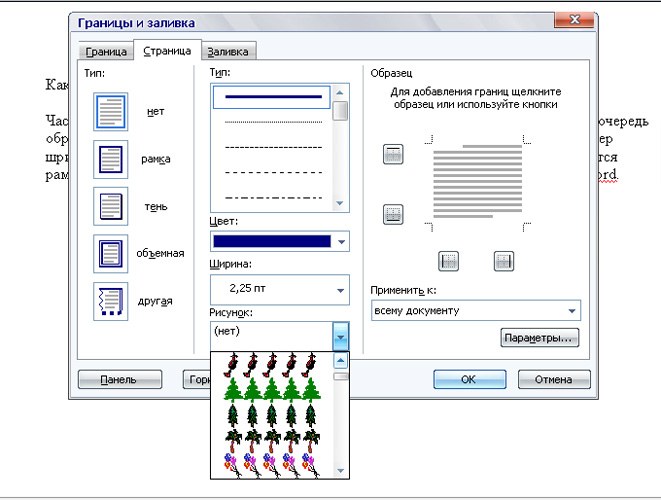This screenshot has height=500, width=661.
Task: Switch to the Граница tab
Action: pos(106,51)
